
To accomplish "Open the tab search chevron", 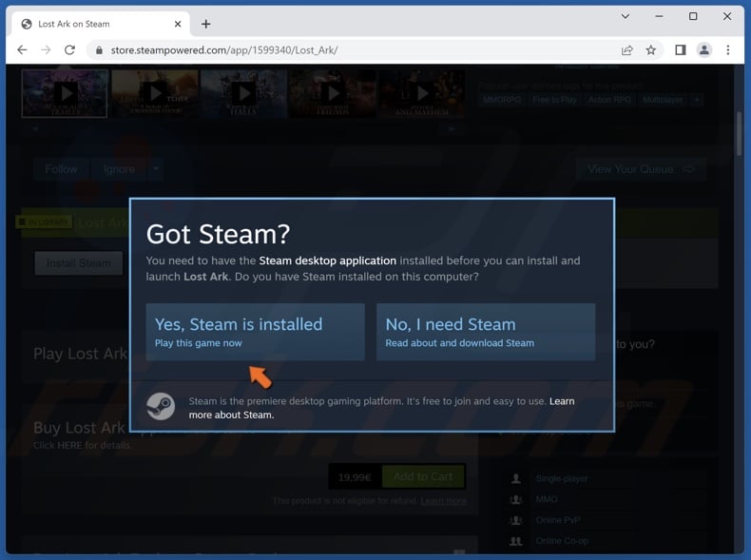I will 626,16.
